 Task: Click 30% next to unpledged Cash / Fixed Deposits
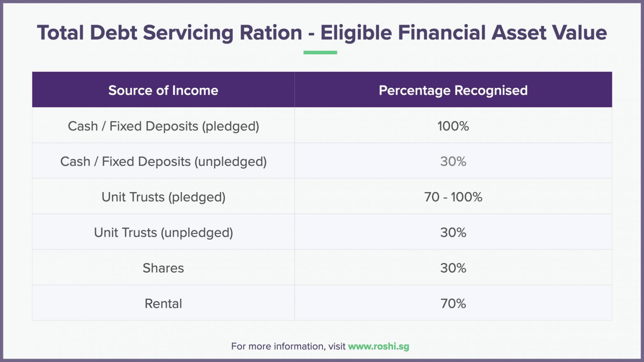[x=453, y=162]
